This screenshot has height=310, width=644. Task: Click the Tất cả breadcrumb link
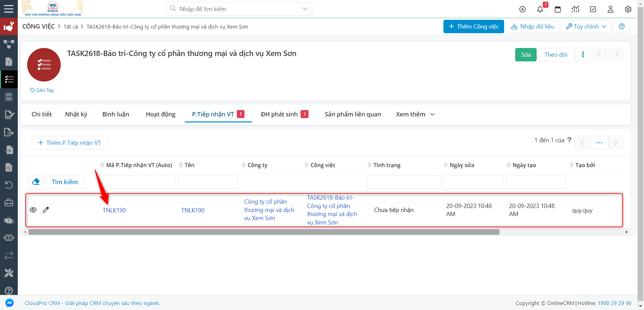[x=71, y=27]
